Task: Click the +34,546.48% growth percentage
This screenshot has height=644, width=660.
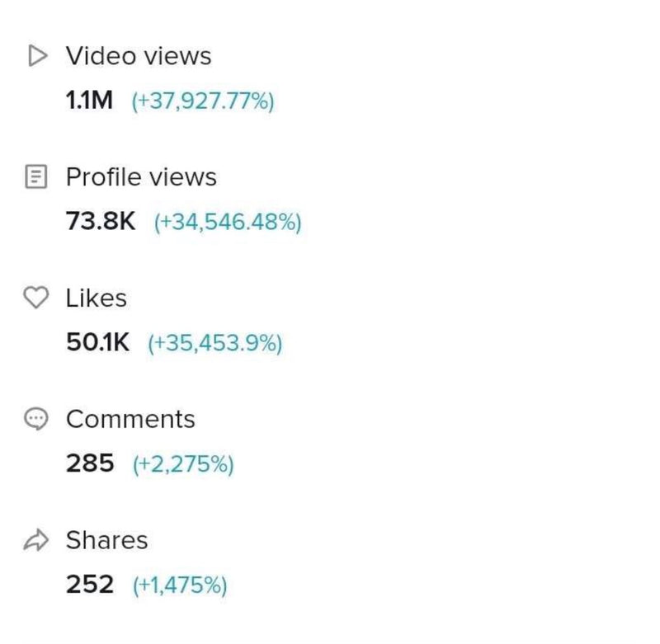Action: (228, 223)
